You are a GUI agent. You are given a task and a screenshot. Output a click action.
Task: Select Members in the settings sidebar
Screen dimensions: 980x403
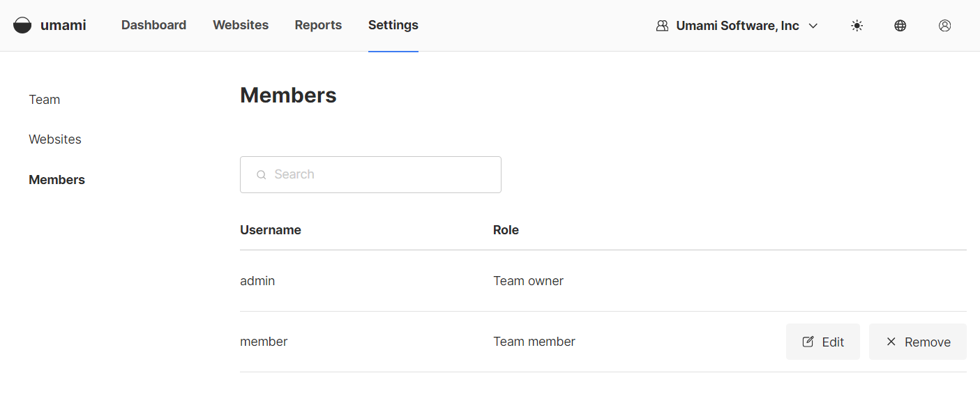click(56, 180)
